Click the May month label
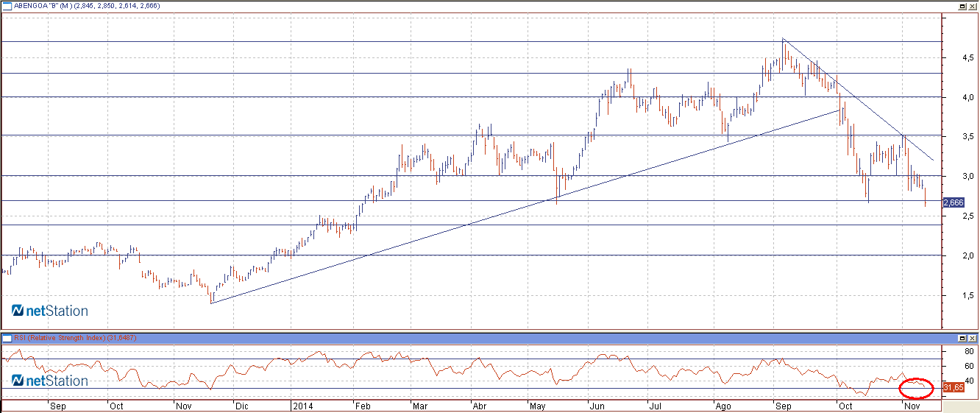 click(539, 406)
